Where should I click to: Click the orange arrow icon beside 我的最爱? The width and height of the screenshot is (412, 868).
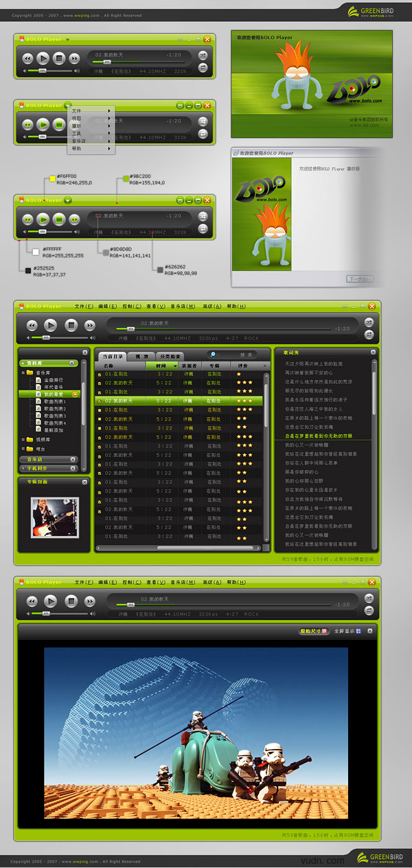pos(76,394)
